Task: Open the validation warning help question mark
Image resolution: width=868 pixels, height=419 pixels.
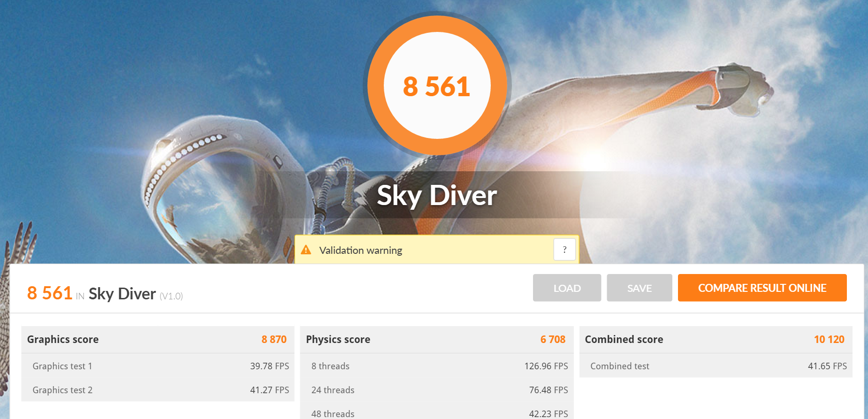Action: point(564,250)
